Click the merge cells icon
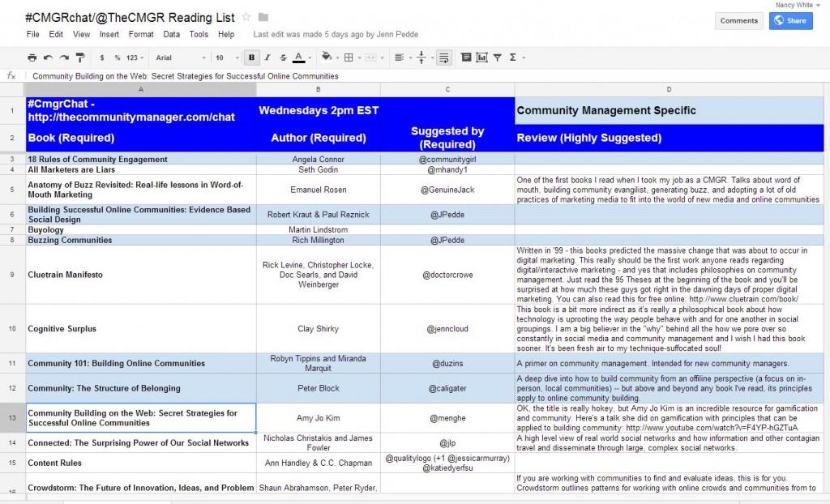This screenshot has width=830, height=504. pyautogui.click(x=371, y=58)
